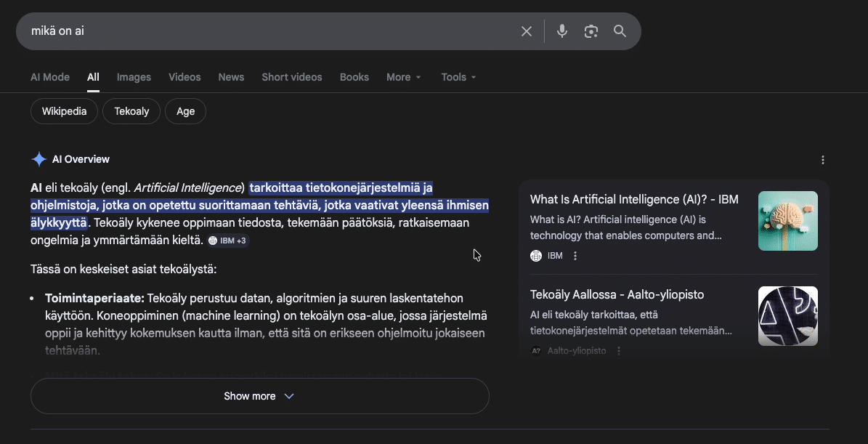The width and height of the screenshot is (868, 444).
Task: Click the IBM favicon on the result card
Action: pyautogui.click(x=538, y=255)
